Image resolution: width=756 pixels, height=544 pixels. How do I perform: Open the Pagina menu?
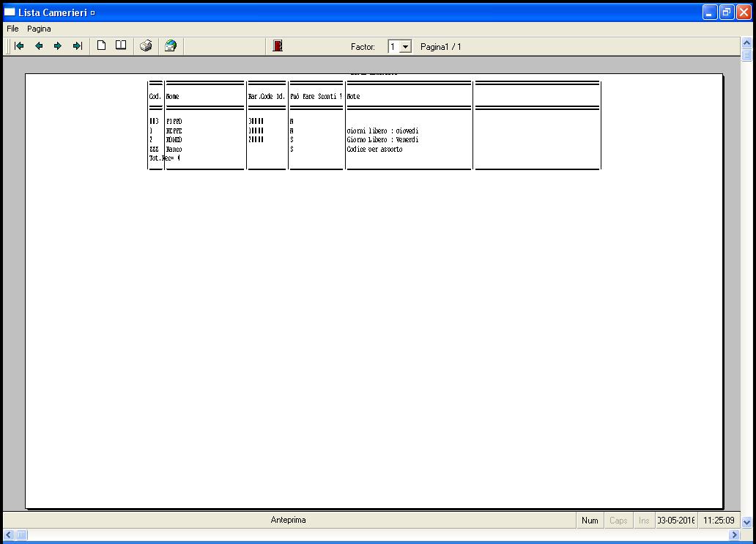coord(39,29)
